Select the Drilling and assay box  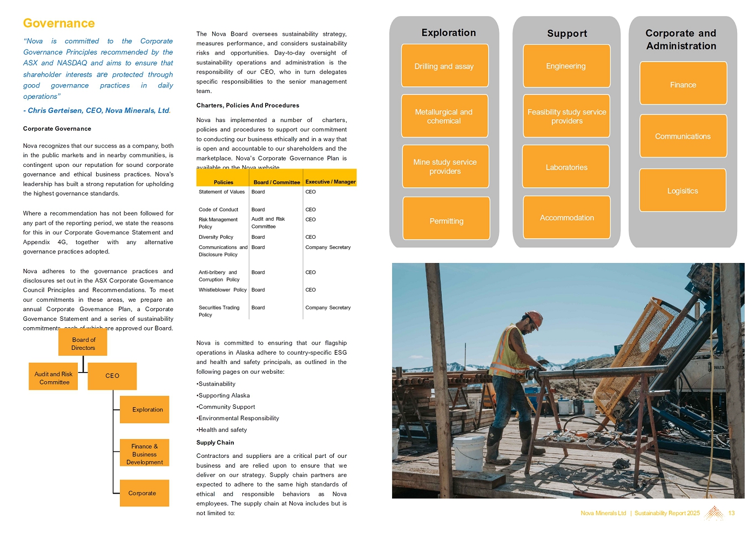pos(444,66)
